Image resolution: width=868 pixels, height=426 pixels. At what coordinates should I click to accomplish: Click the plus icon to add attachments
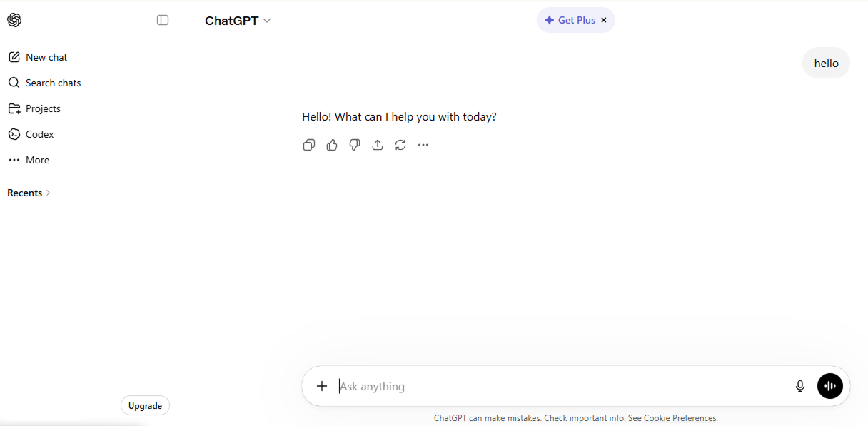[322, 386]
